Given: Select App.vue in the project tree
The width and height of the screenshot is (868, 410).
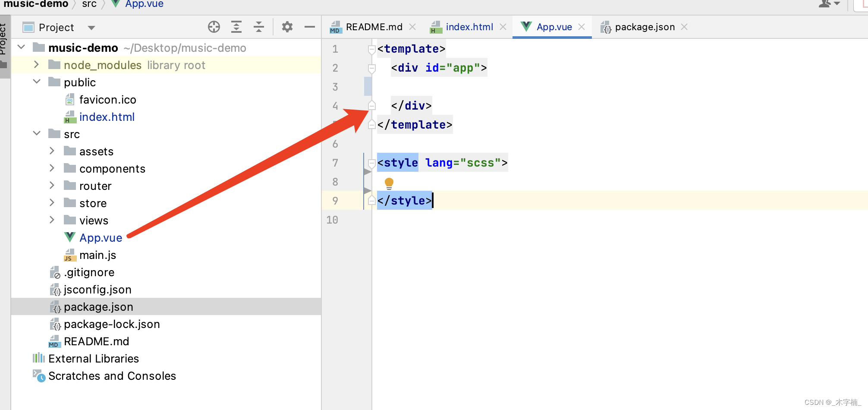Looking at the screenshot, I should pos(101,238).
